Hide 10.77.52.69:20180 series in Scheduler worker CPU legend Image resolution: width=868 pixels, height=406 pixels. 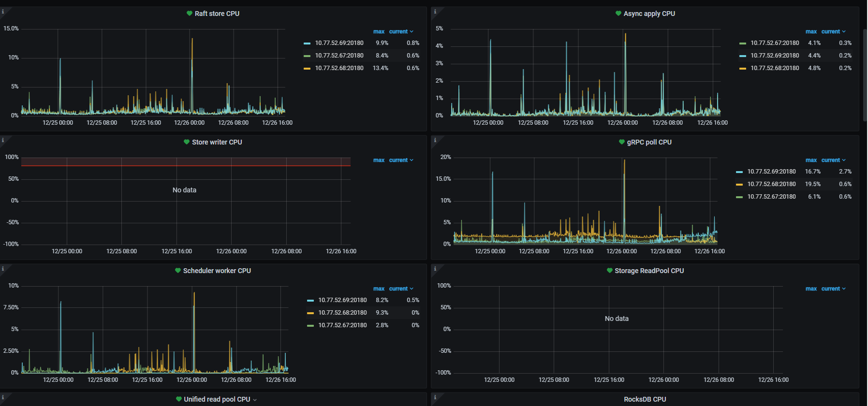pos(342,300)
